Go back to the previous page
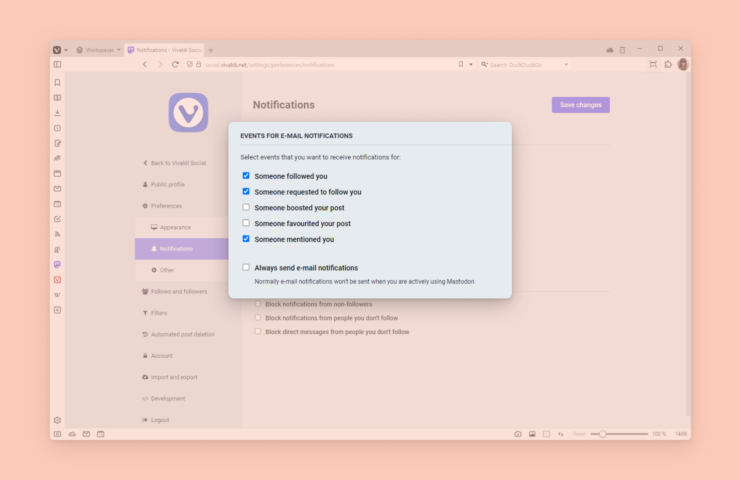Screen dimensions: 740x480 point(145,64)
